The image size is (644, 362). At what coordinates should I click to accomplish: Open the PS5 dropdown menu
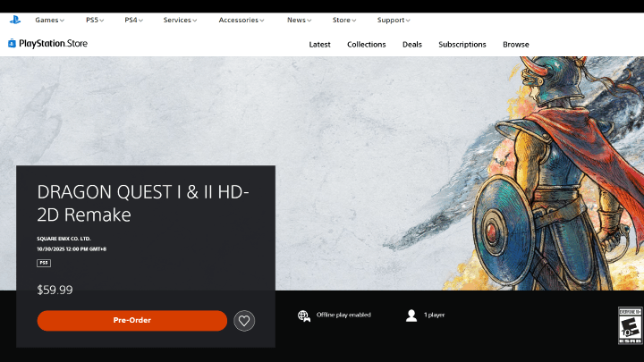click(x=94, y=20)
